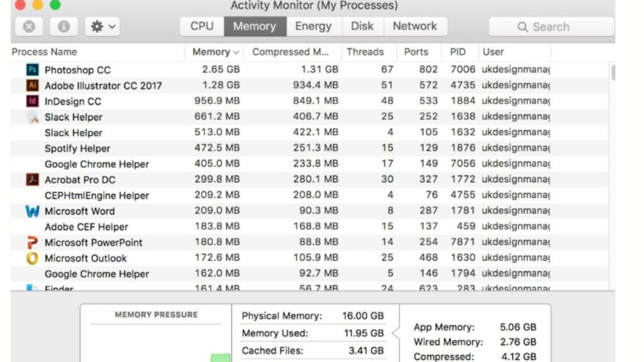The image size is (644, 362).
Task: Select the Microsoft PowerPoint process name
Action: [93, 243]
